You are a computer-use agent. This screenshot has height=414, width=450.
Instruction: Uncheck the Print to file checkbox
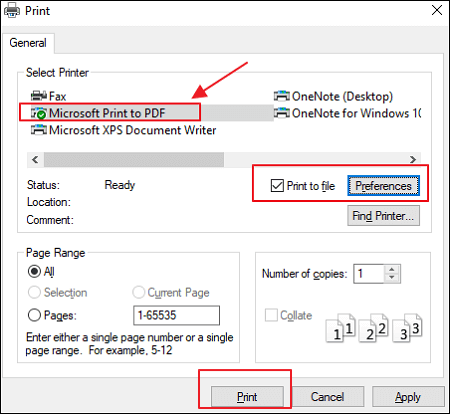coord(277,186)
